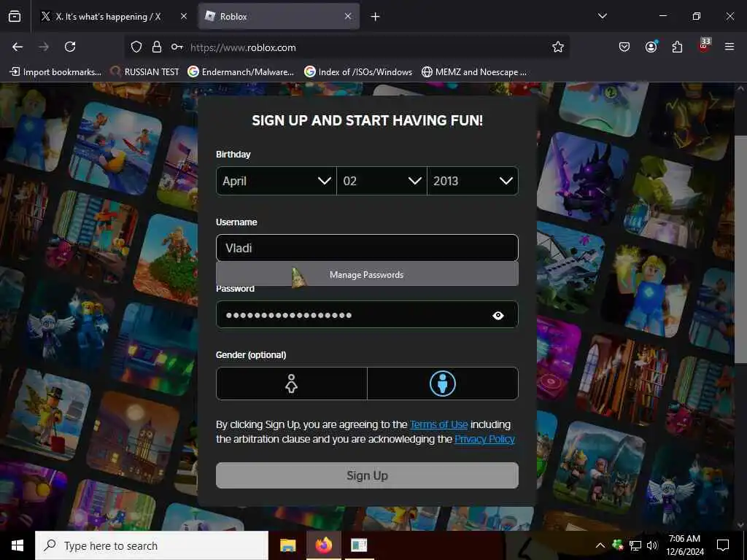Image resolution: width=747 pixels, height=560 pixels.
Task: Open the clock showing 7:06 AM
Action: (x=684, y=545)
